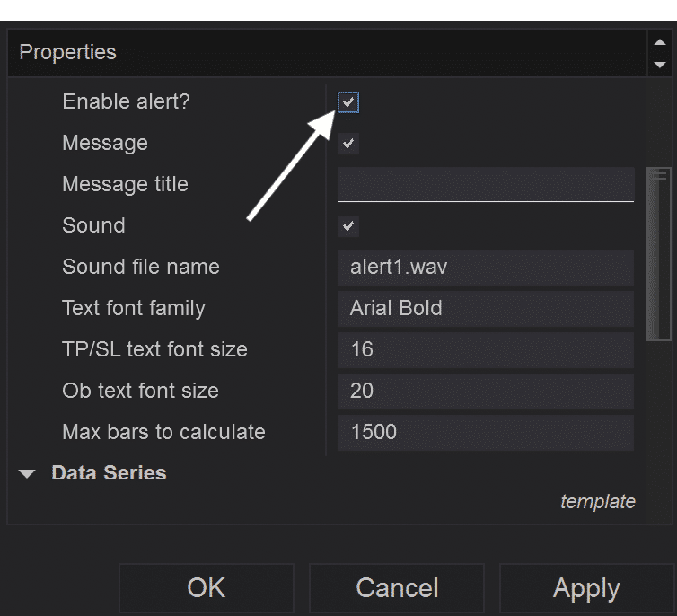Collapse the Data Series section triangle
Viewport: 677px width, 616px height.
(x=27, y=473)
